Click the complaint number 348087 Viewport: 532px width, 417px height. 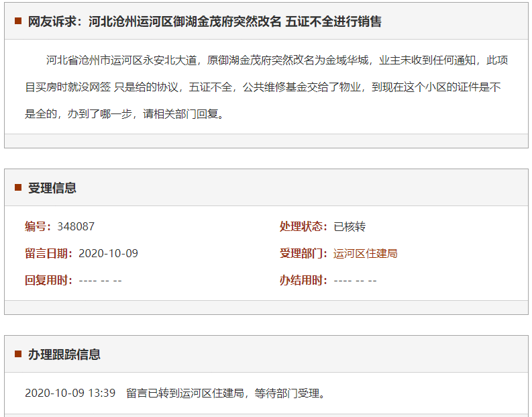(x=76, y=227)
